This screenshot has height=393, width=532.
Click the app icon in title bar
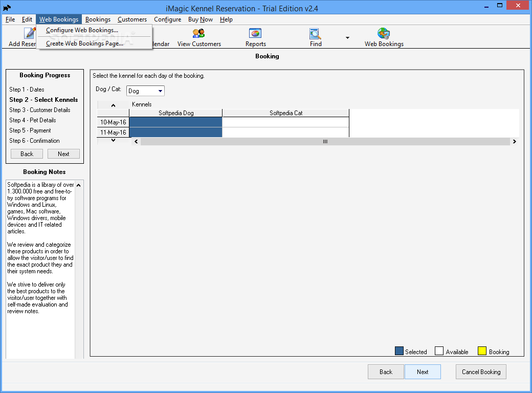[7, 8]
